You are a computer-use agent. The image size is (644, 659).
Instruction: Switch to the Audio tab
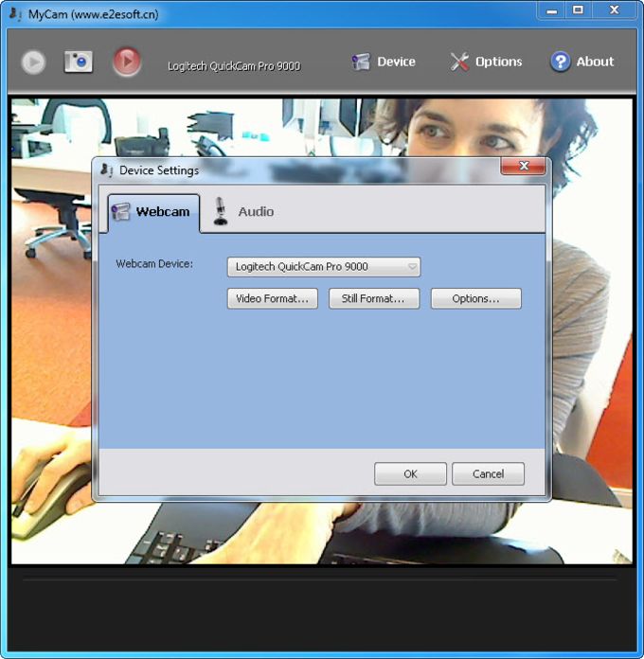[x=243, y=212]
